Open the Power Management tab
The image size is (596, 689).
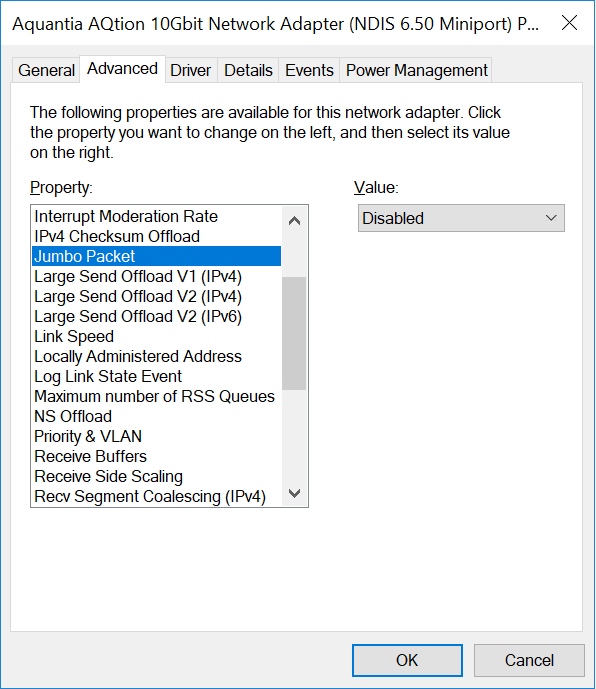[x=416, y=70]
